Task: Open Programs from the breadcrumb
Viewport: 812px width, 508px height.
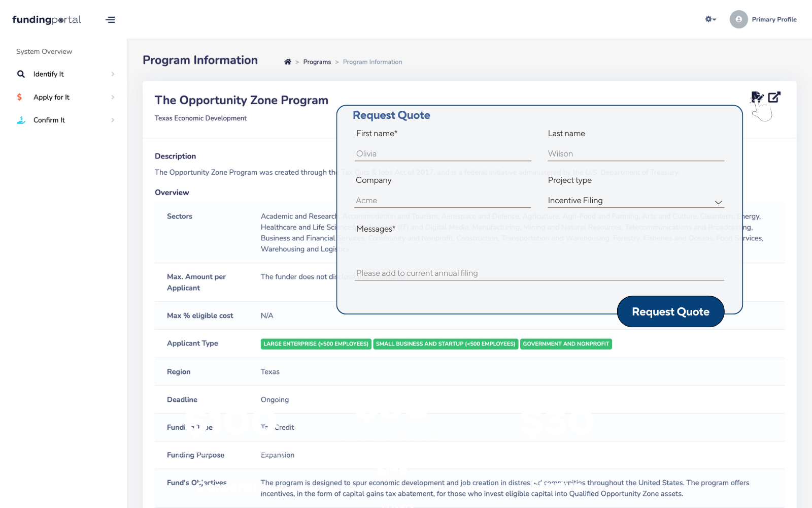Action: pos(317,61)
